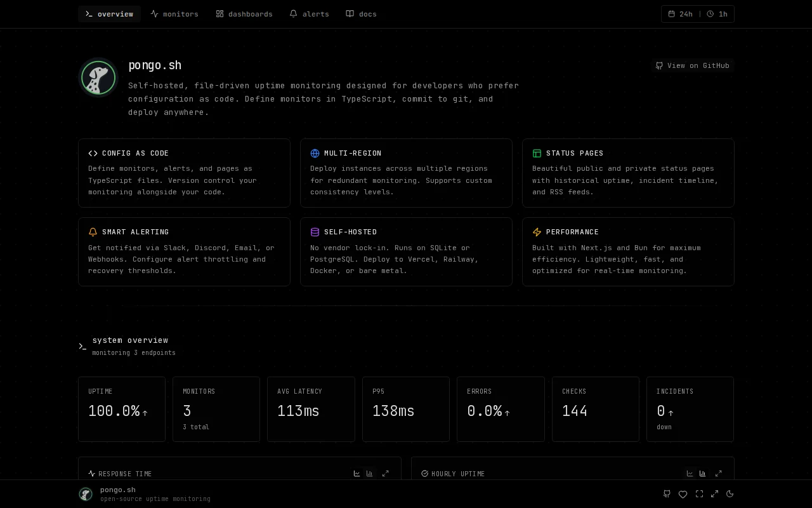Open the MONITORS stat card
The width and height of the screenshot is (812, 508).
point(216,409)
